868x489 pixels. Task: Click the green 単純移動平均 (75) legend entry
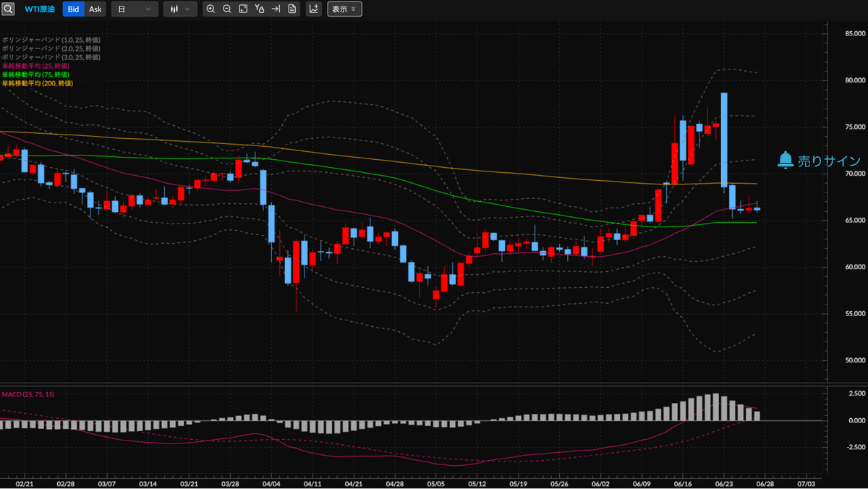(35, 75)
